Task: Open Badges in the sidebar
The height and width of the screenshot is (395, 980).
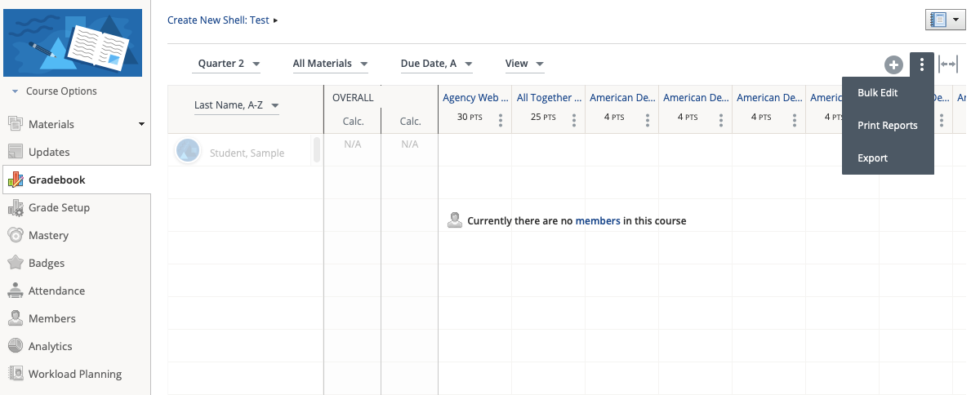Action: point(47,263)
